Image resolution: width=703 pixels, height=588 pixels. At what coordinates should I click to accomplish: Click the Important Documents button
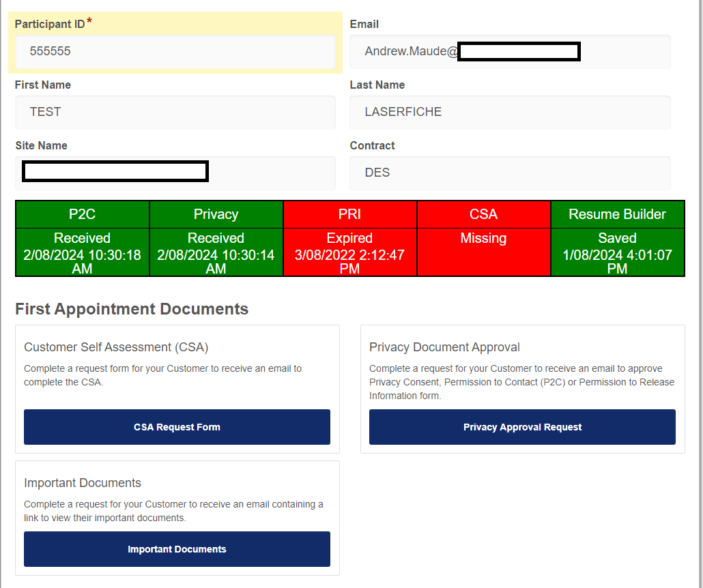(x=177, y=549)
